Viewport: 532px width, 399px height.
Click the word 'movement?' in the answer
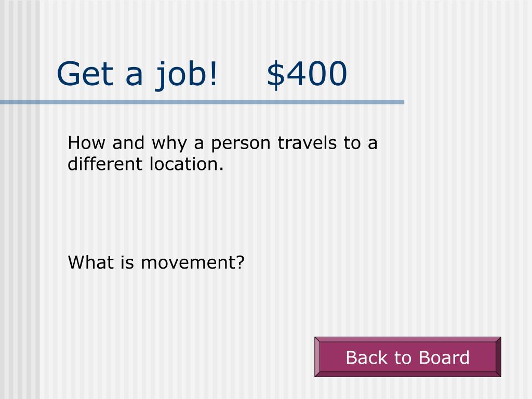pyautogui.click(x=192, y=262)
